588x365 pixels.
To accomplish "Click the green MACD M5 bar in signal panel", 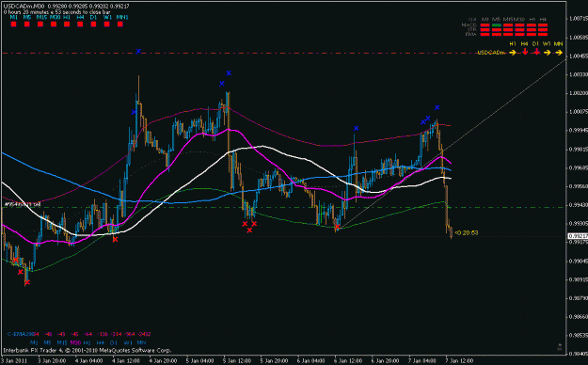I will (497, 25).
